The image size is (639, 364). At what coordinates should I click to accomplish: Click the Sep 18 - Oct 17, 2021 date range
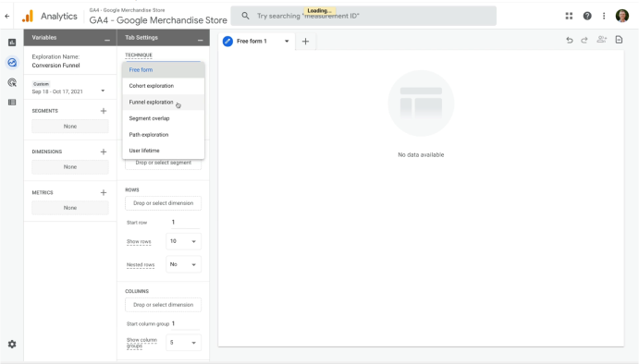[x=57, y=91]
